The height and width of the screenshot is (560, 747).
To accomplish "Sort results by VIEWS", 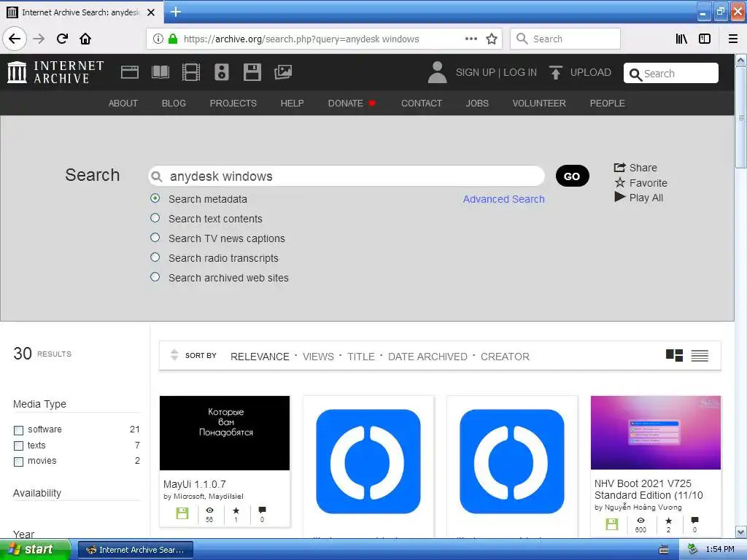I will (x=318, y=357).
